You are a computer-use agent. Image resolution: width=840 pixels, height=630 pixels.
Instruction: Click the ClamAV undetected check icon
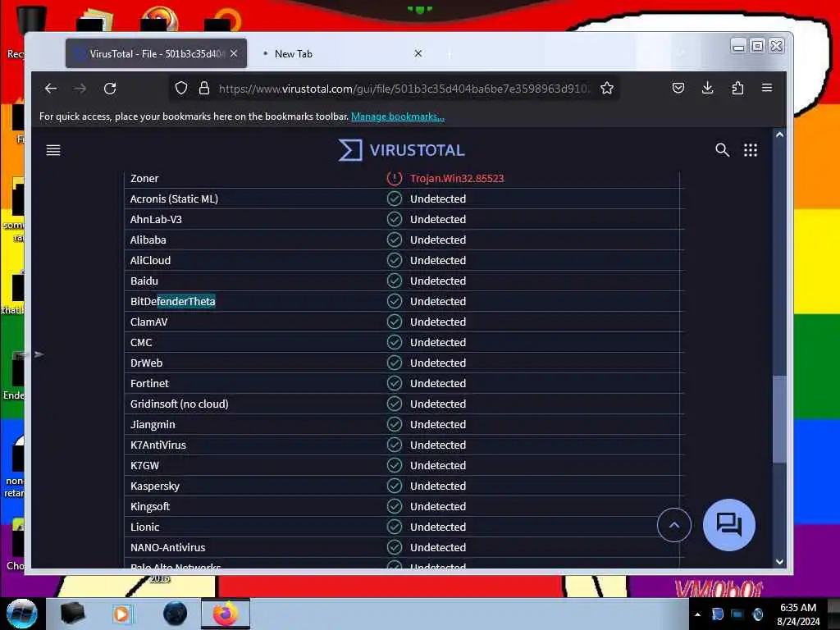click(395, 322)
